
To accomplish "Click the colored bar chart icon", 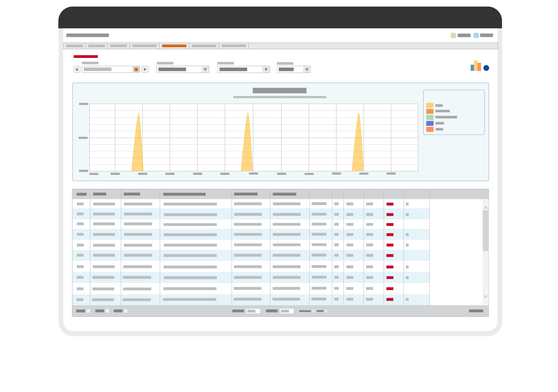I will point(475,66).
